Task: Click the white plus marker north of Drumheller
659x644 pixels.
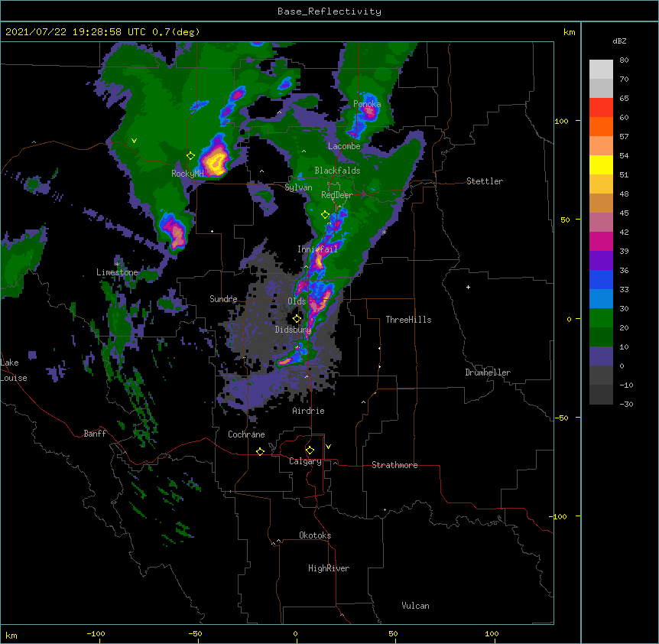Action: (x=468, y=287)
